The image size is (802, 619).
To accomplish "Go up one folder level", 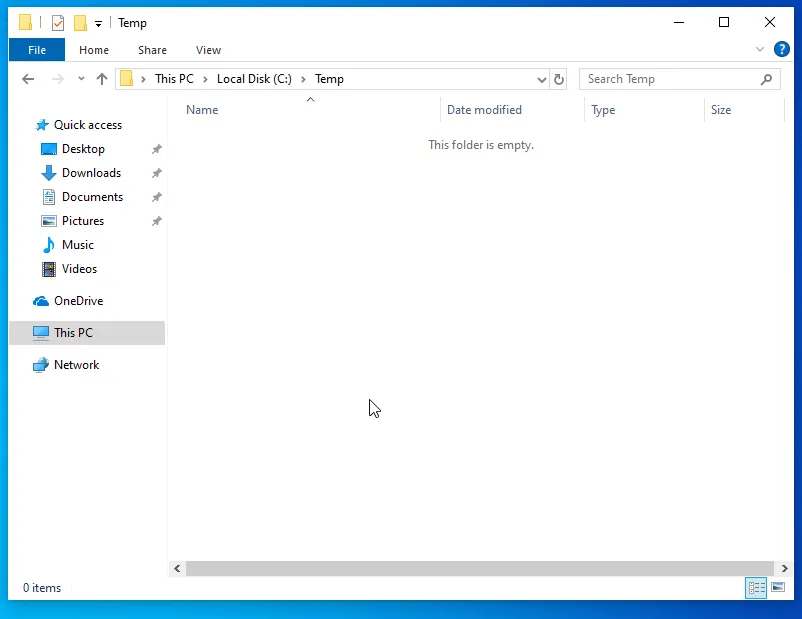I will pyautogui.click(x=102, y=79).
